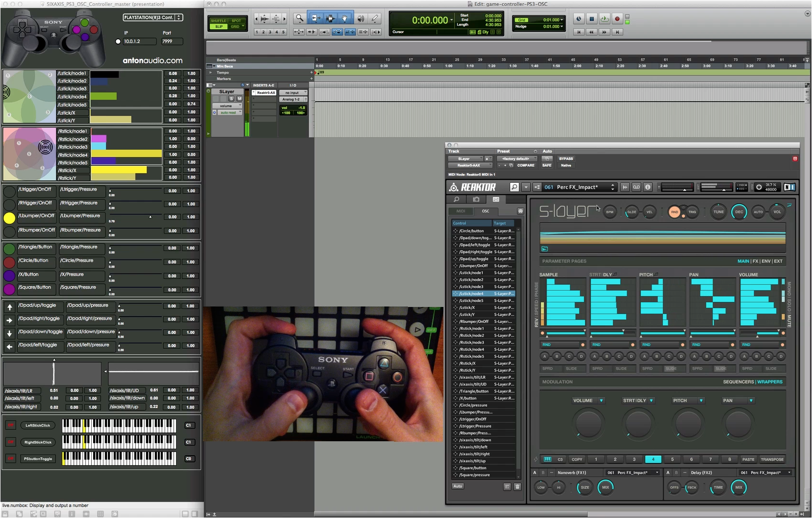The height and width of the screenshot is (518, 812).
Task: Click the Go to End transport button
Action: coord(617,32)
